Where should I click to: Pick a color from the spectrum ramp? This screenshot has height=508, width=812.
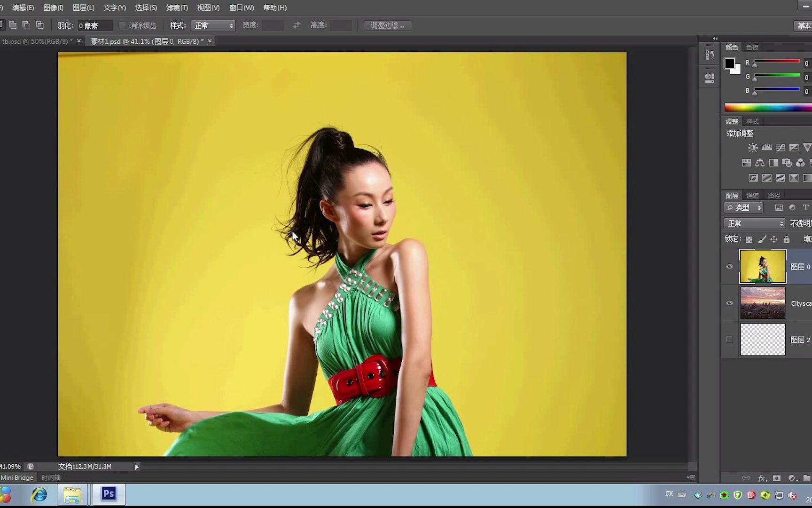pyautogui.click(x=768, y=107)
